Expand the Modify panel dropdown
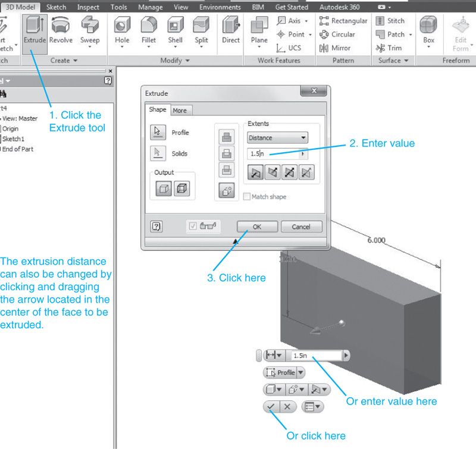Image resolution: width=476 pixels, height=449 pixels. pos(187,61)
